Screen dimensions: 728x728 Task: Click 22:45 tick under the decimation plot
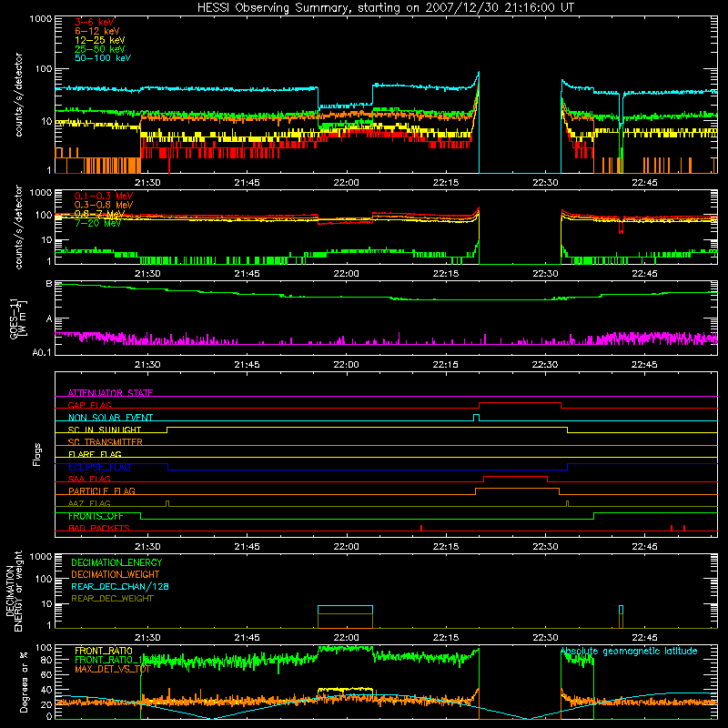coord(644,638)
